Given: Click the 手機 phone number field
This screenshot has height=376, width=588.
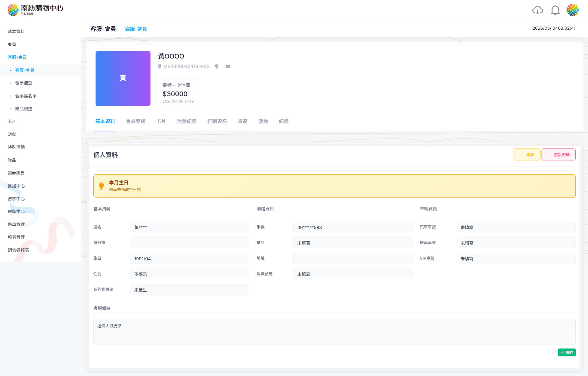Looking at the screenshot, I should [x=353, y=227].
